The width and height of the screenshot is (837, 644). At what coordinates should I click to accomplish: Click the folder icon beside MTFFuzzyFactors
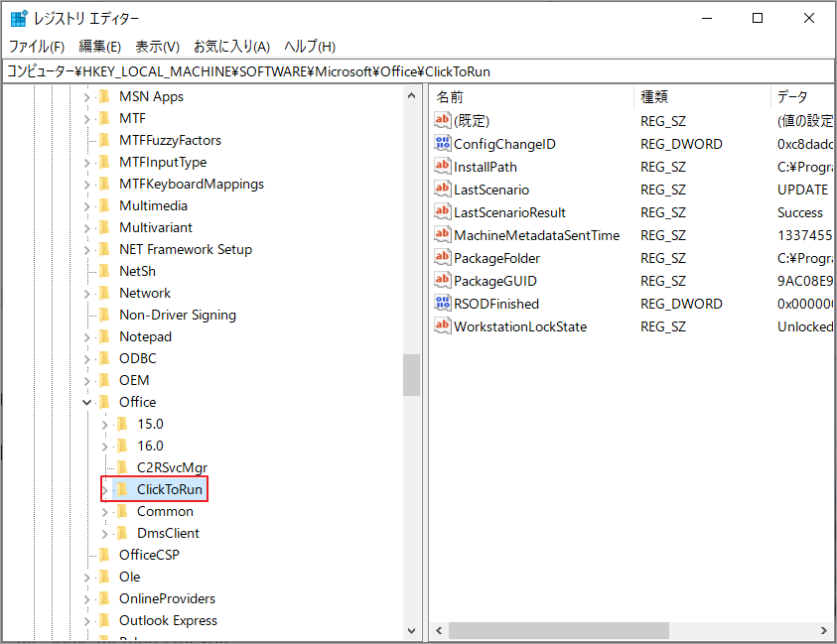pyautogui.click(x=105, y=140)
